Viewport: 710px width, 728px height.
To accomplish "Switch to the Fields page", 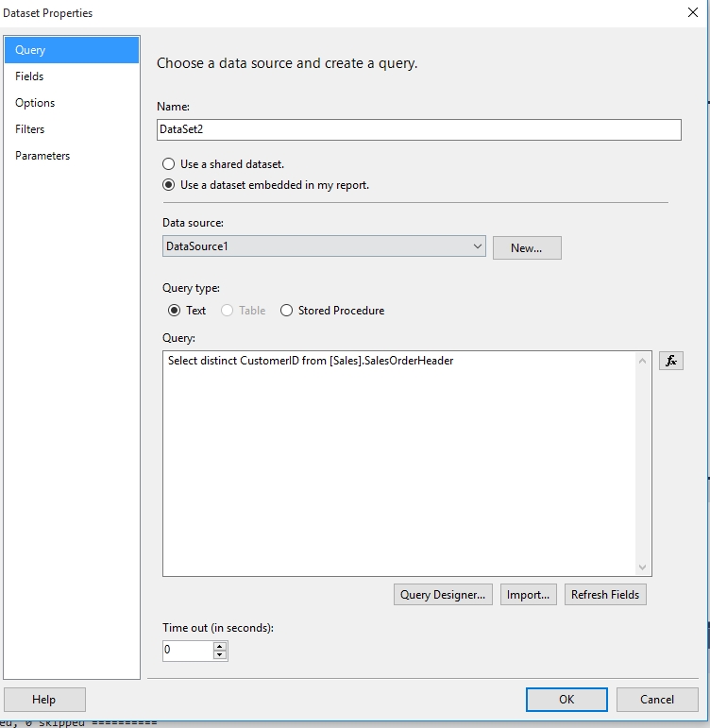I will click(x=29, y=76).
